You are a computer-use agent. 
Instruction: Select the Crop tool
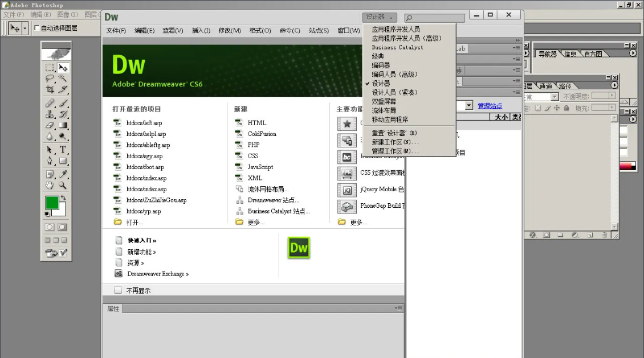50,89
